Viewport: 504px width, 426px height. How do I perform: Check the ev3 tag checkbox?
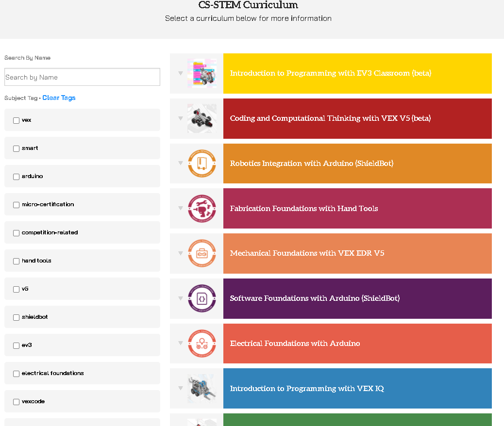pos(16,345)
